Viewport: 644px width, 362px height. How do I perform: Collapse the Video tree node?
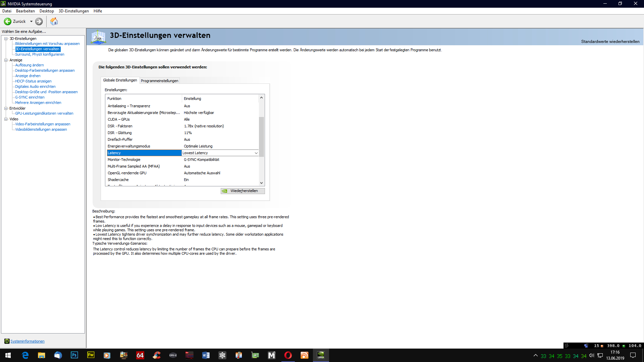point(6,119)
